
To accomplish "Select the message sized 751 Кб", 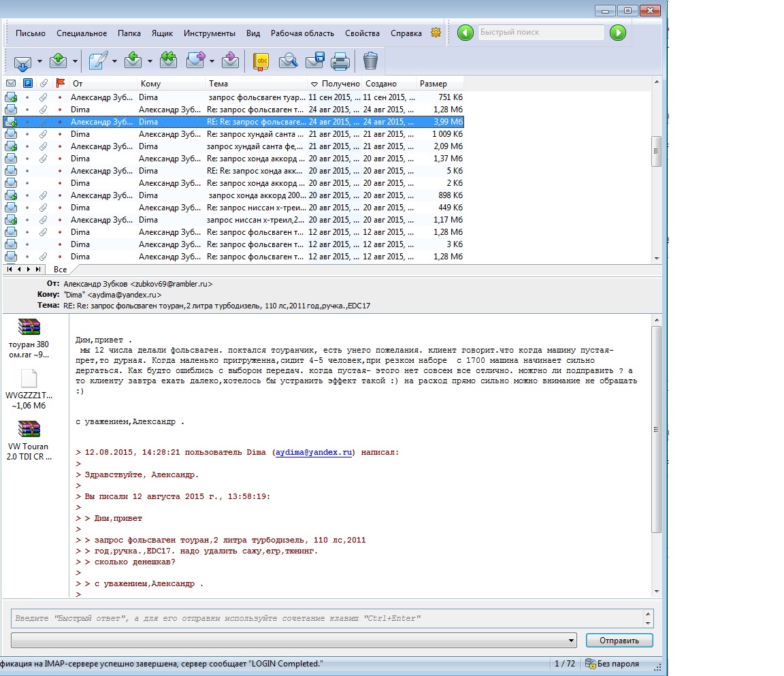I will 233,97.
